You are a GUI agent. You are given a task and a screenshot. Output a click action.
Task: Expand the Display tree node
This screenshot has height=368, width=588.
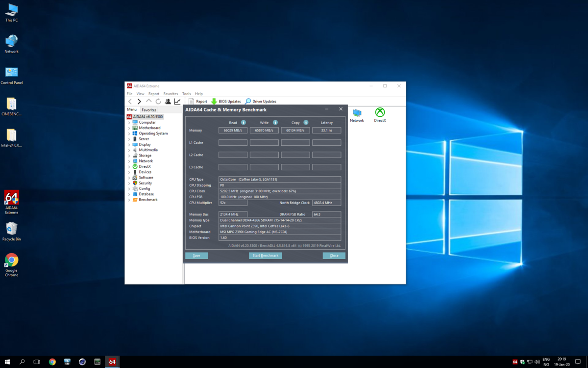tap(129, 144)
